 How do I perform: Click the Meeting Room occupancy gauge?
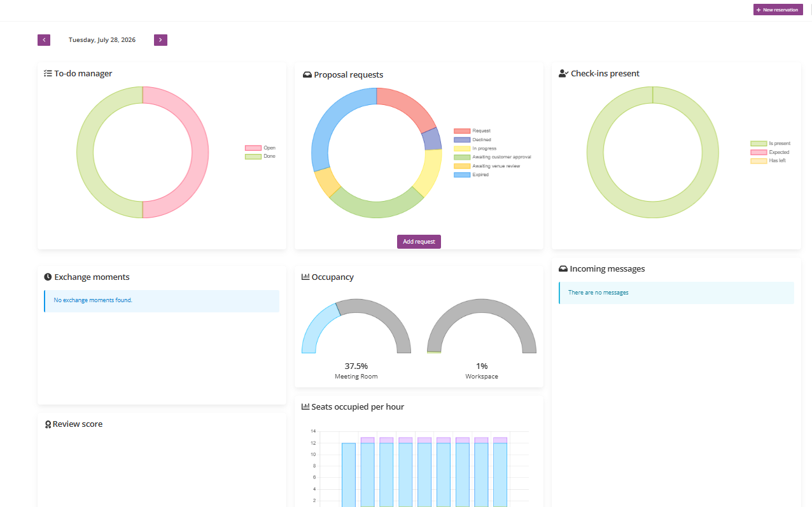[x=356, y=326]
